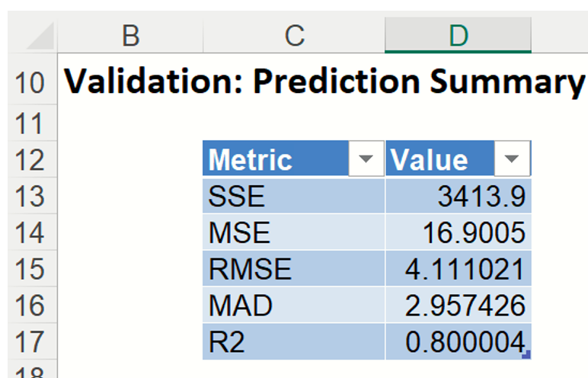The image size is (588, 378).
Task: Select column C header
Action: pyautogui.click(x=294, y=35)
